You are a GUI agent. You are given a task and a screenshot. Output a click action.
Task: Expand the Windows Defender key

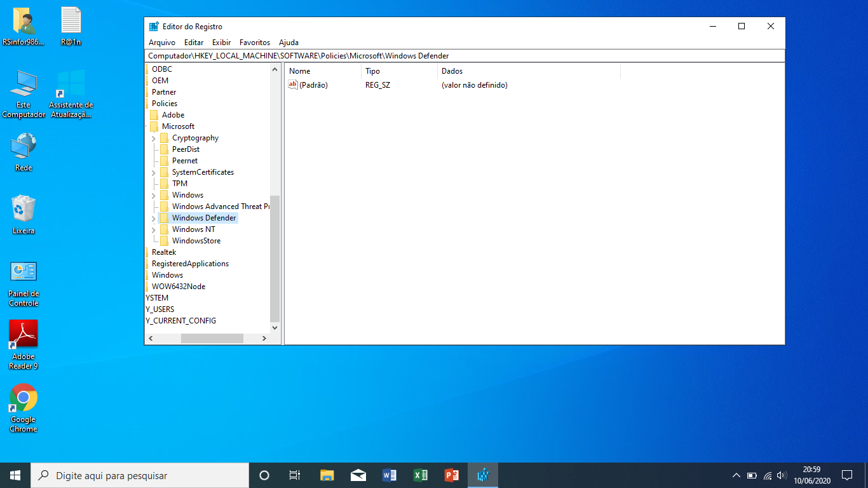154,219
